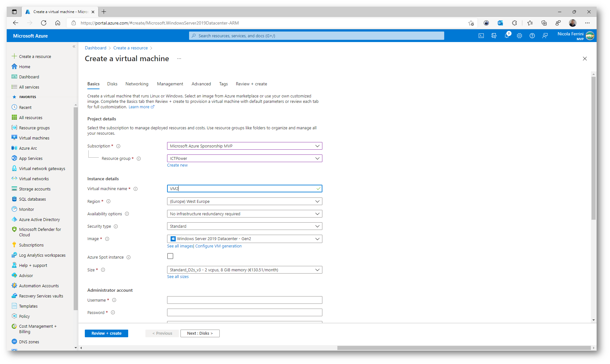Click the Password input field

click(x=245, y=312)
